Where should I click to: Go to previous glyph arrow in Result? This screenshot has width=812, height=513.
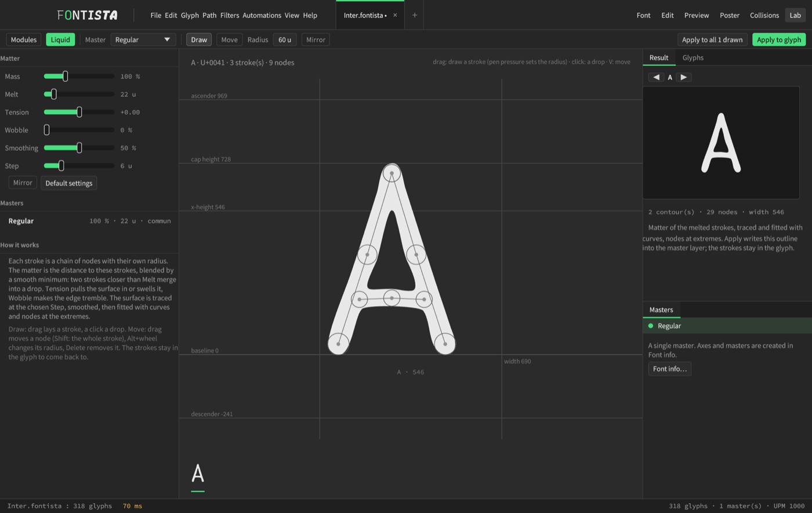(x=656, y=77)
